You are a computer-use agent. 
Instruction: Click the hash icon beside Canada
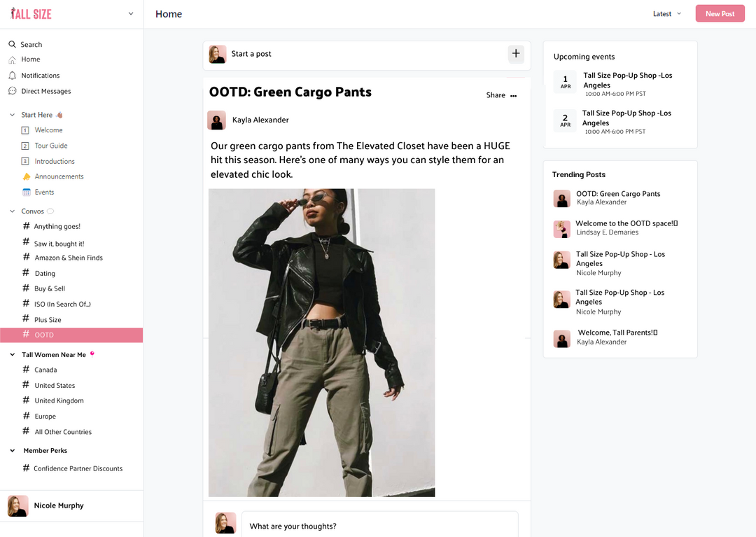point(26,369)
